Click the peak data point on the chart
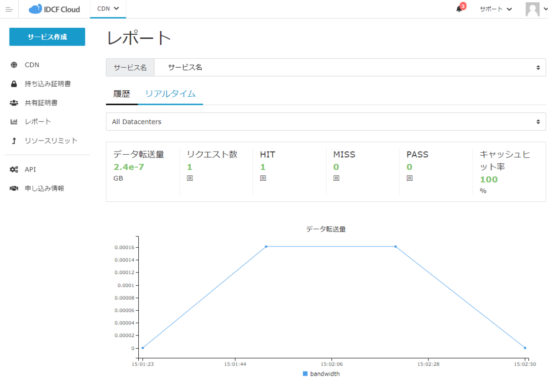The image size is (548, 392). (x=266, y=246)
